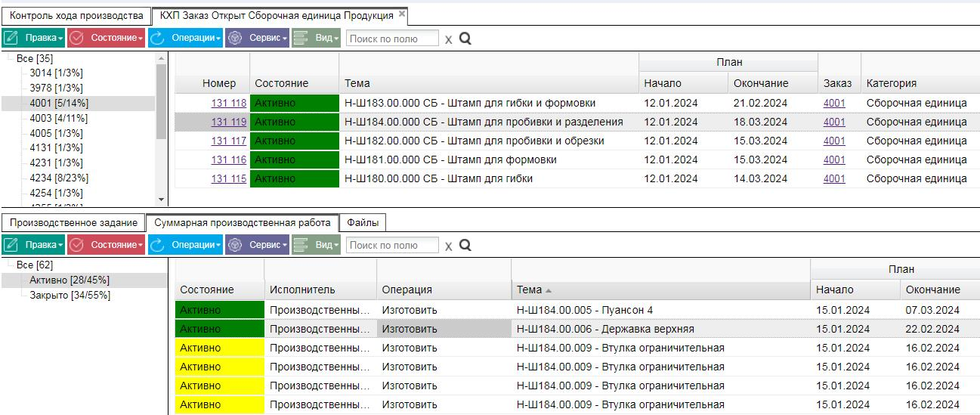Open the upper Сервис service menu
This screenshot has width=980, height=415.
[x=257, y=38]
